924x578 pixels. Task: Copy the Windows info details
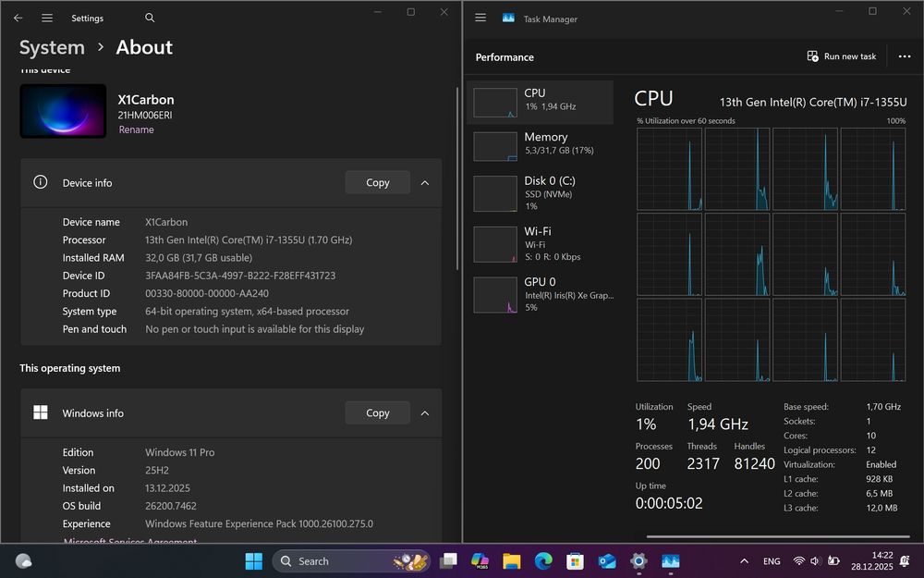pos(377,412)
